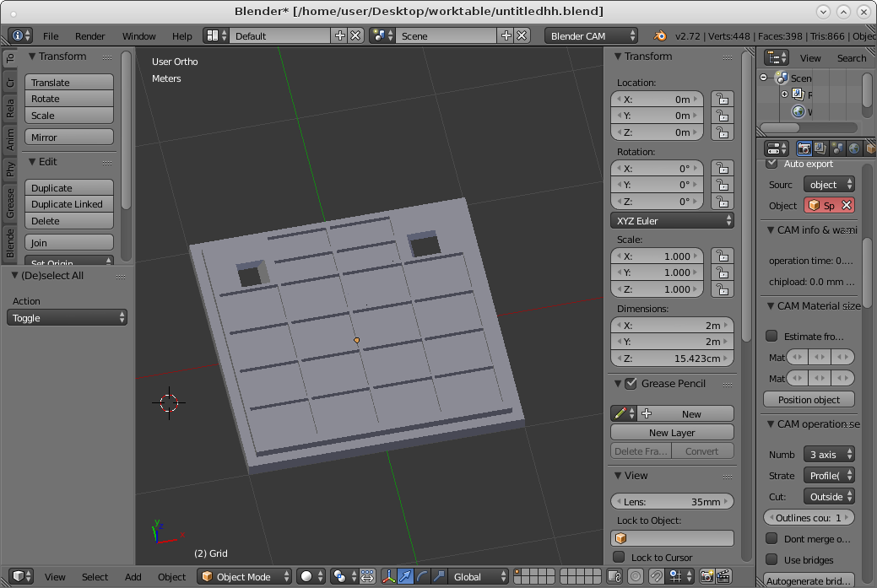Enable the Dont merge outlines checkbox
Screen dimensions: 877x588
coord(771,538)
